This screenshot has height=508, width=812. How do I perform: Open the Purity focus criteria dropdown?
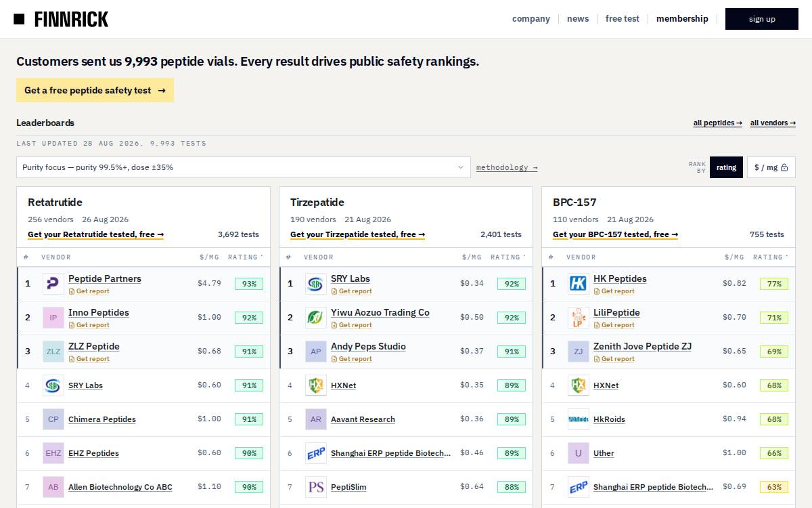point(244,167)
